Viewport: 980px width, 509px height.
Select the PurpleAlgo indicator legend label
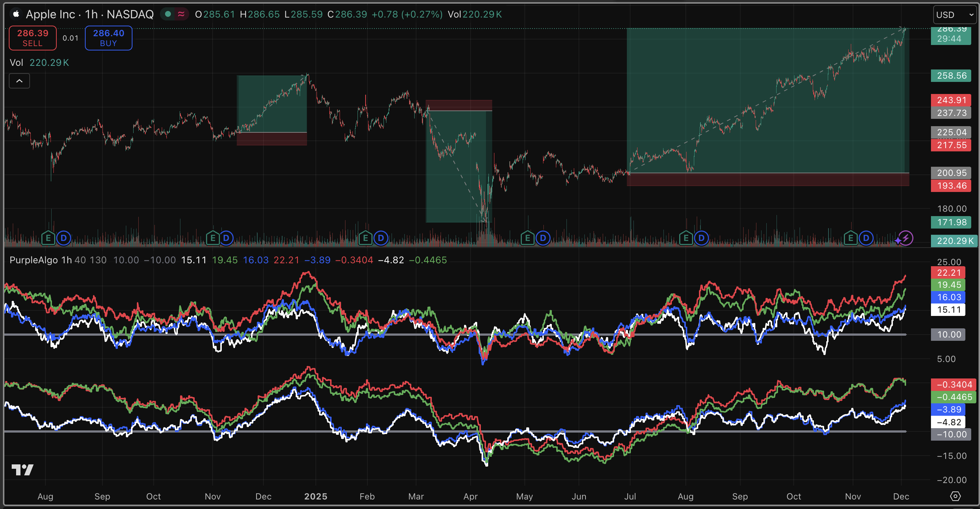tap(33, 260)
